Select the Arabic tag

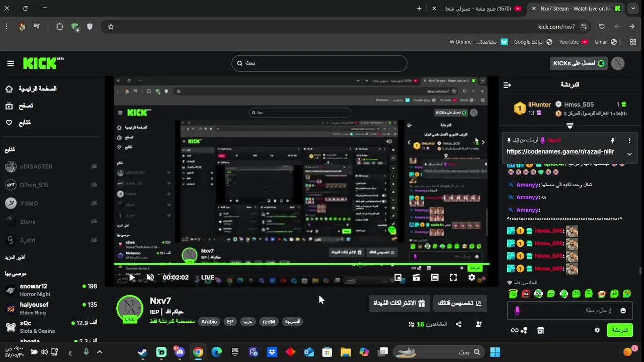(x=209, y=322)
